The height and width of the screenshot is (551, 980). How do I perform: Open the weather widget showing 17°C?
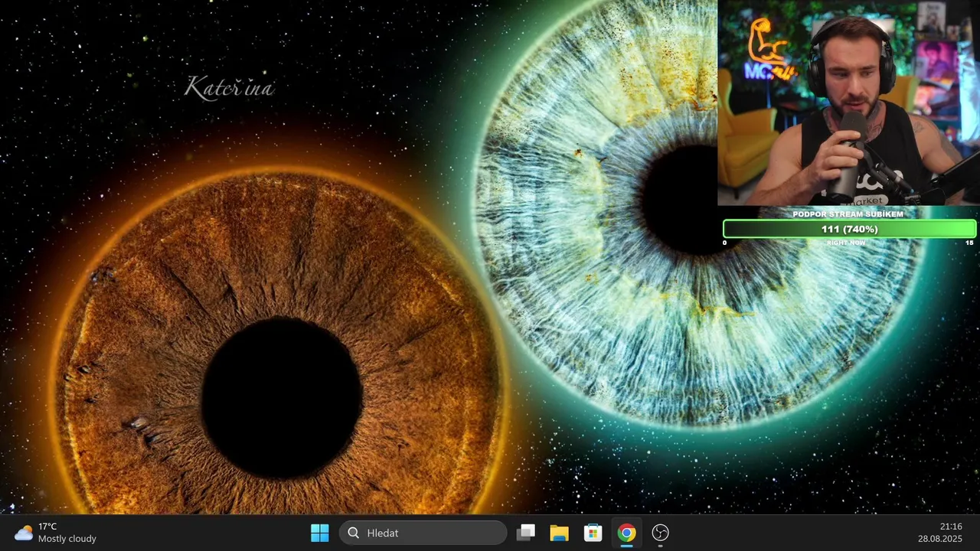[x=56, y=533]
